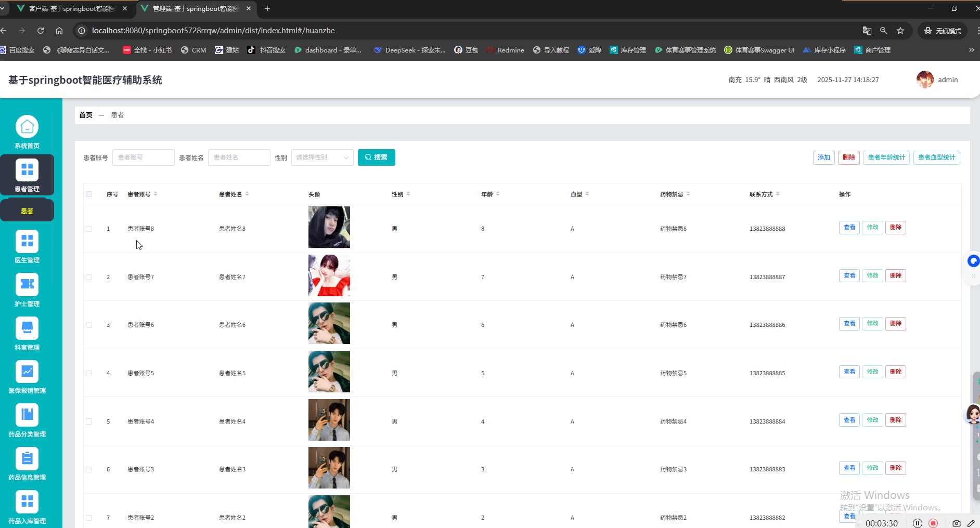The height and width of the screenshot is (528, 980).
Task: Sort the table by 性别 column
Action: pyautogui.click(x=408, y=194)
